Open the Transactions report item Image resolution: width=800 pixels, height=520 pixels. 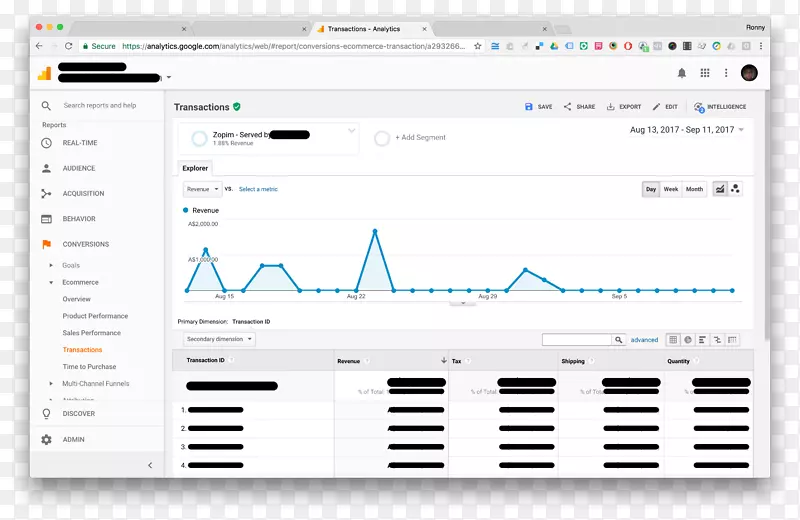(x=82, y=350)
